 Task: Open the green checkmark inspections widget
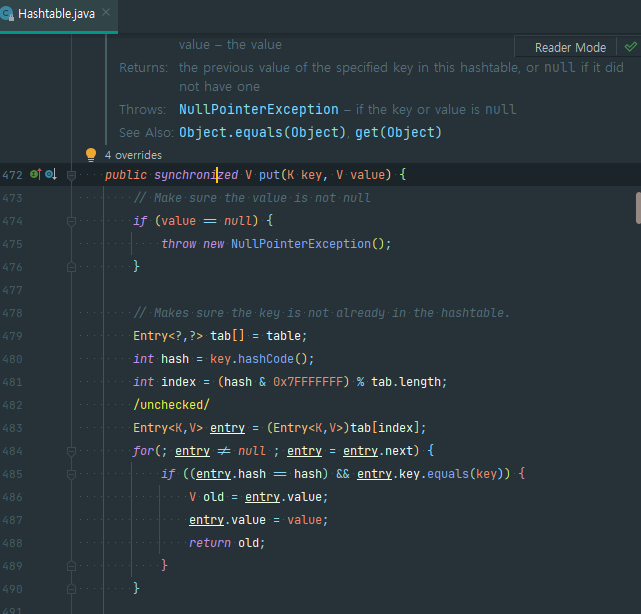pyautogui.click(x=630, y=47)
